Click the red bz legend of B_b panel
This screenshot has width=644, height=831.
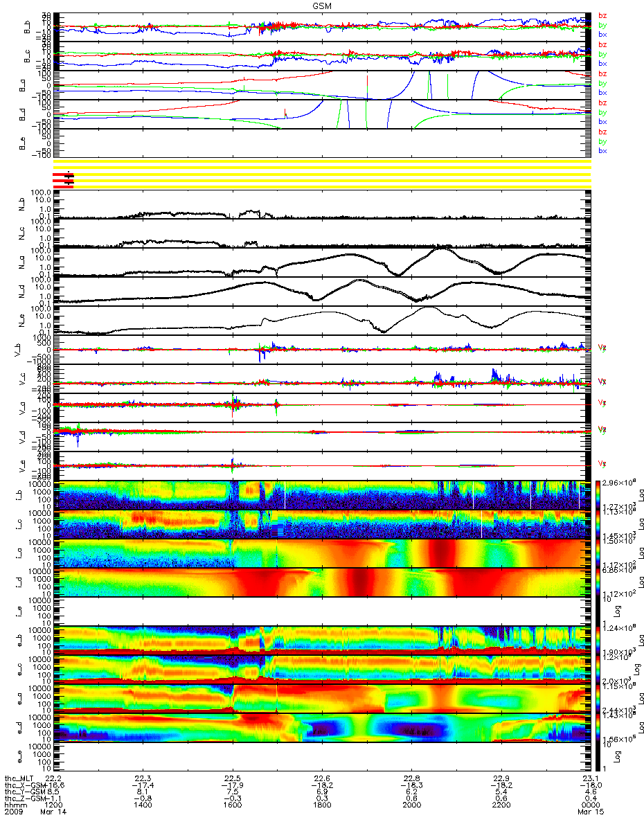(602, 15)
